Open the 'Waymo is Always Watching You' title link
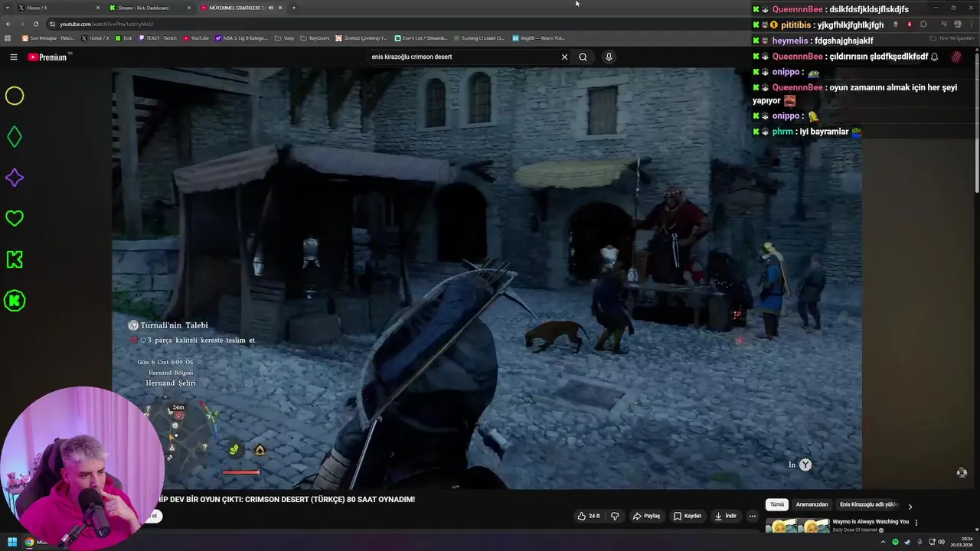 point(871,522)
